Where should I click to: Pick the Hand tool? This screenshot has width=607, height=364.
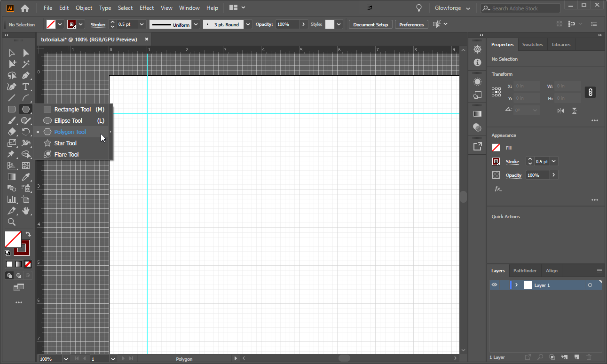(x=26, y=211)
